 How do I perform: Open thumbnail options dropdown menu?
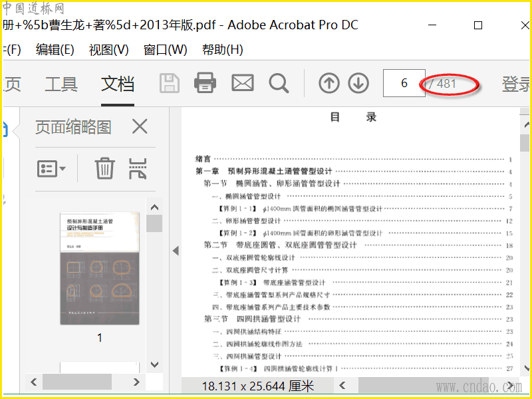[51, 168]
